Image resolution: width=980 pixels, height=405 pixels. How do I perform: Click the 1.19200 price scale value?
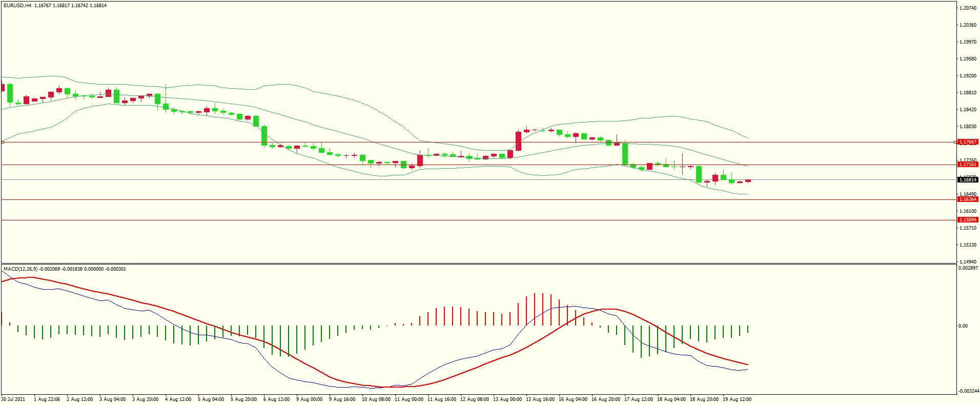(x=968, y=76)
